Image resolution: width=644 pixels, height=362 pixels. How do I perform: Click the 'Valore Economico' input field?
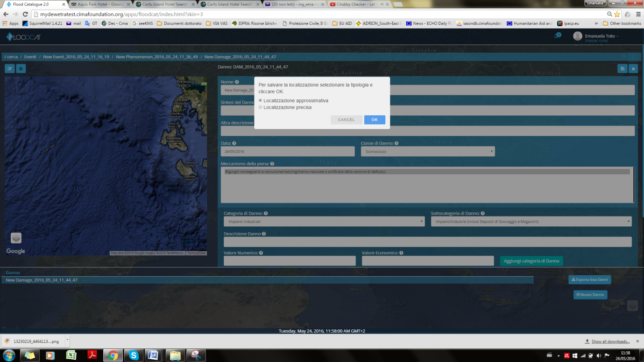tap(428, 261)
